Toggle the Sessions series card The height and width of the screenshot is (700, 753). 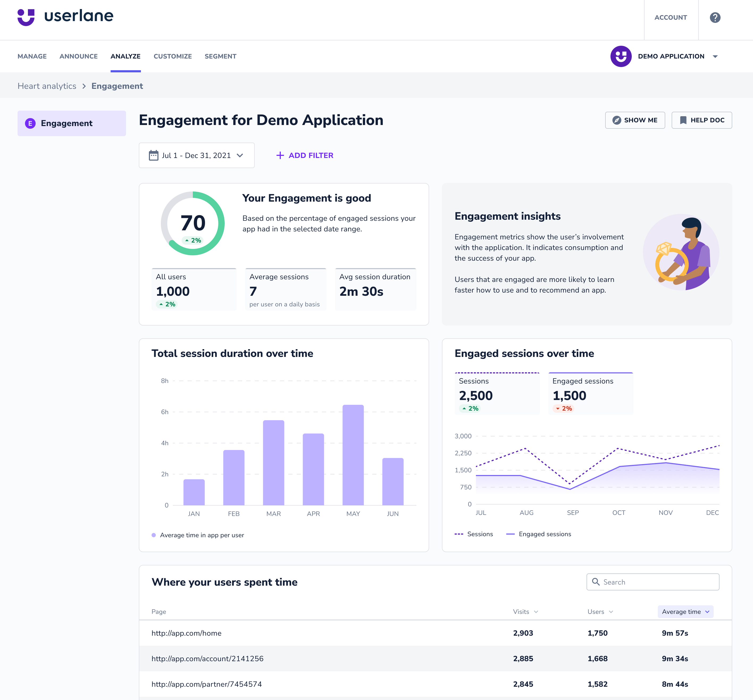tap(497, 394)
